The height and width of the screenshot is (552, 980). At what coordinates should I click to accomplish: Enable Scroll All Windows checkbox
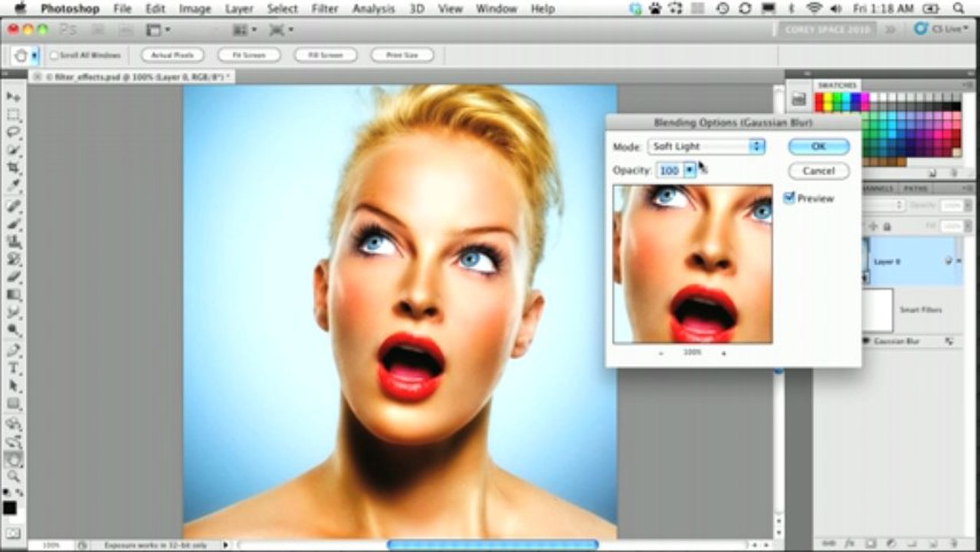point(54,55)
